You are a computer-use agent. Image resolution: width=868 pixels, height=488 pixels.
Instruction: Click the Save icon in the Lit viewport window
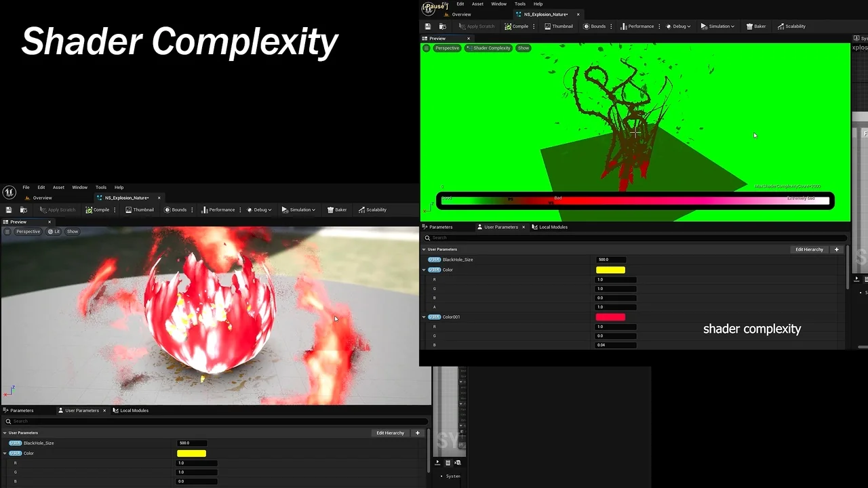9,210
